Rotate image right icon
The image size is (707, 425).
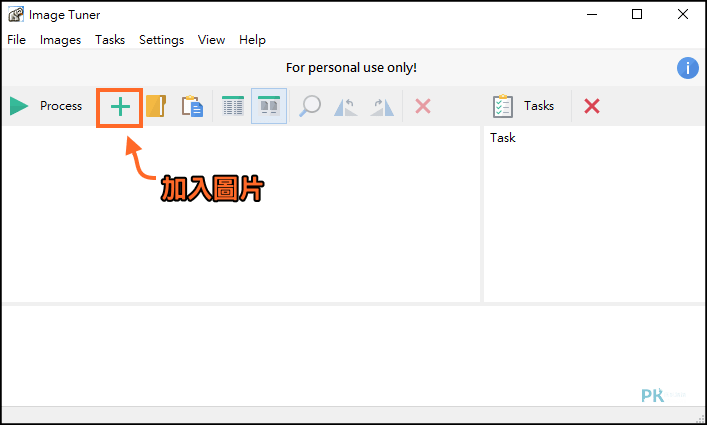382,107
